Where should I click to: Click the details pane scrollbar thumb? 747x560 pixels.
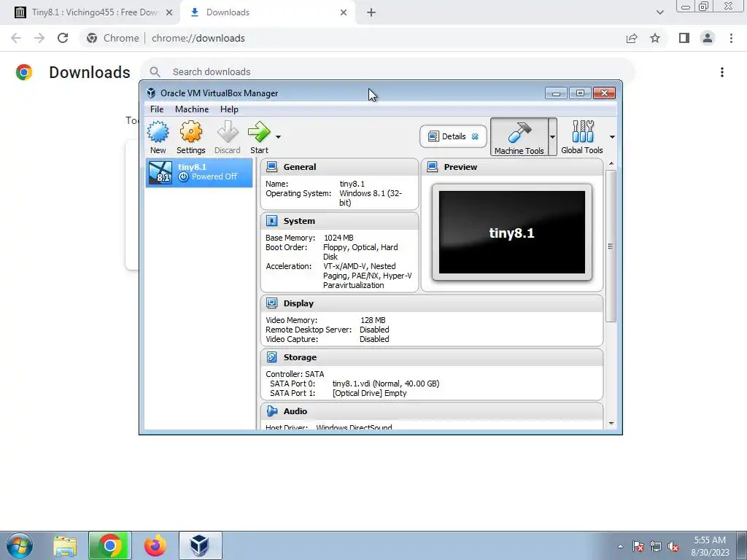point(611,246)
